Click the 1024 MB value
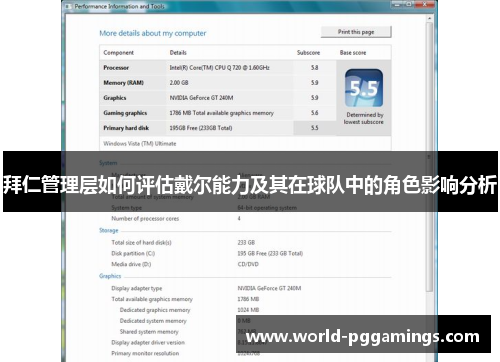Image resolution: width=500 pixels, height=362 pixels. 248,310
